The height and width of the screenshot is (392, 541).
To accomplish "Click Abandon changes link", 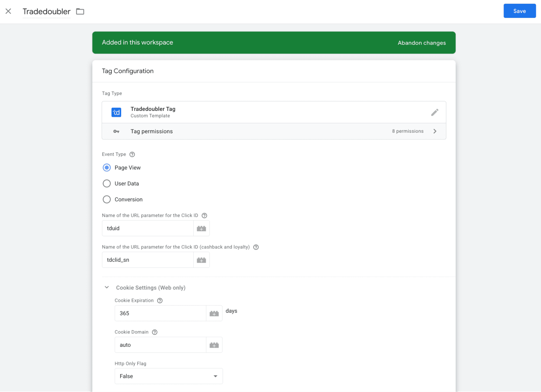I will 421,43.
